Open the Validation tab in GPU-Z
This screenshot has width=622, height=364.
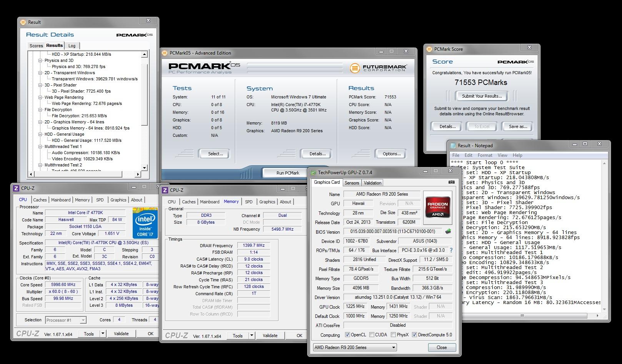372,183
